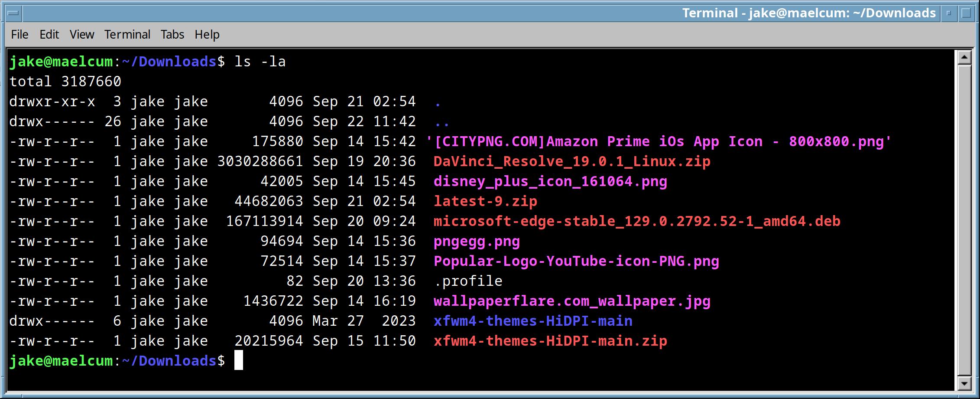
Task: Click the microsoft-edge-stable deb filename
Action: (637, 221)
